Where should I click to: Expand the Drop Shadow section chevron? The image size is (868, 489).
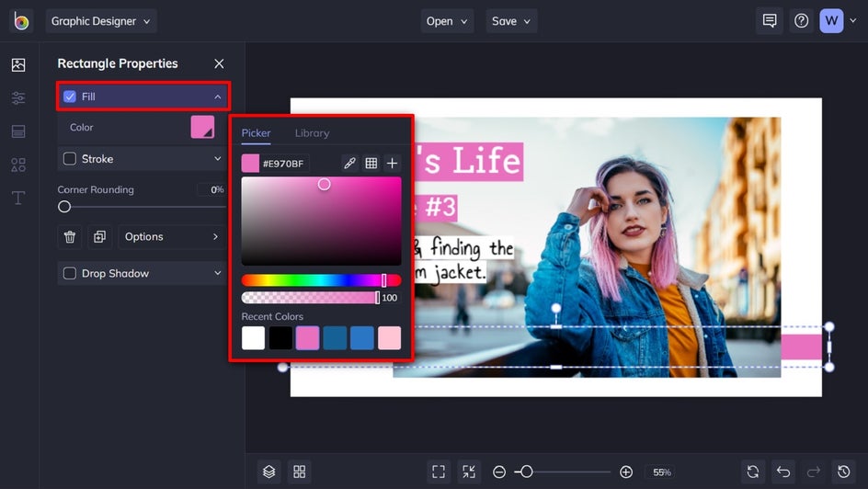coord(218,273)
